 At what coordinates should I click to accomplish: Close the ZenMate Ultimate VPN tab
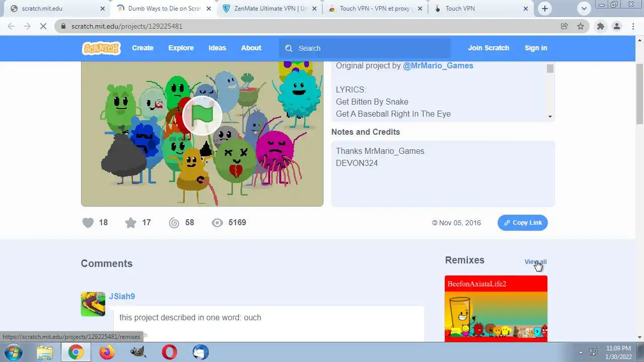[314, 9]
